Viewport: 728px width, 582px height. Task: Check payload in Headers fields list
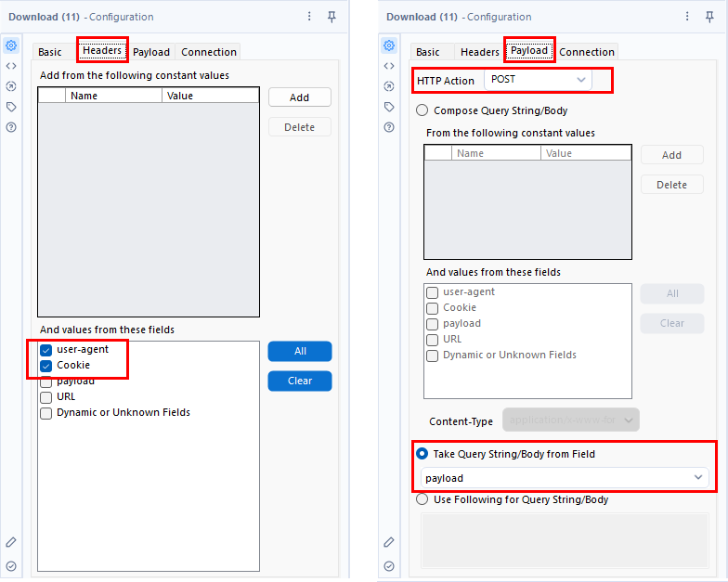pyautogui.click(x=46, y=382)
